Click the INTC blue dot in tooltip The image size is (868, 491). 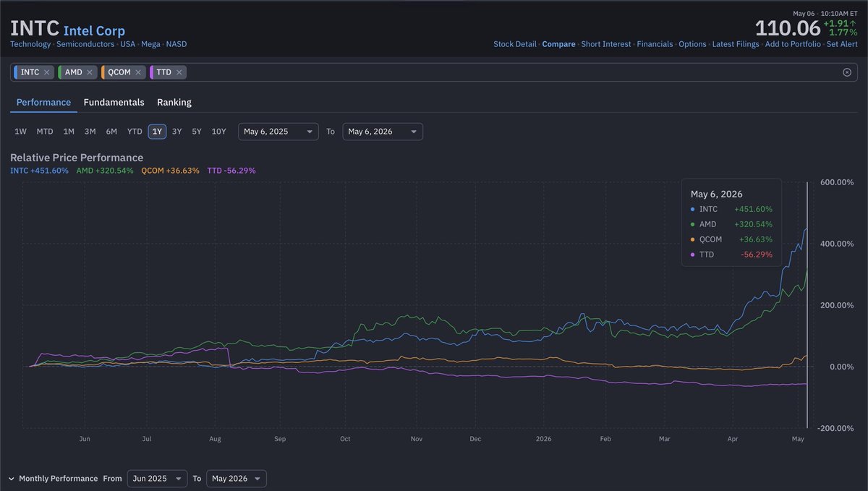click(x=694, y=210)
